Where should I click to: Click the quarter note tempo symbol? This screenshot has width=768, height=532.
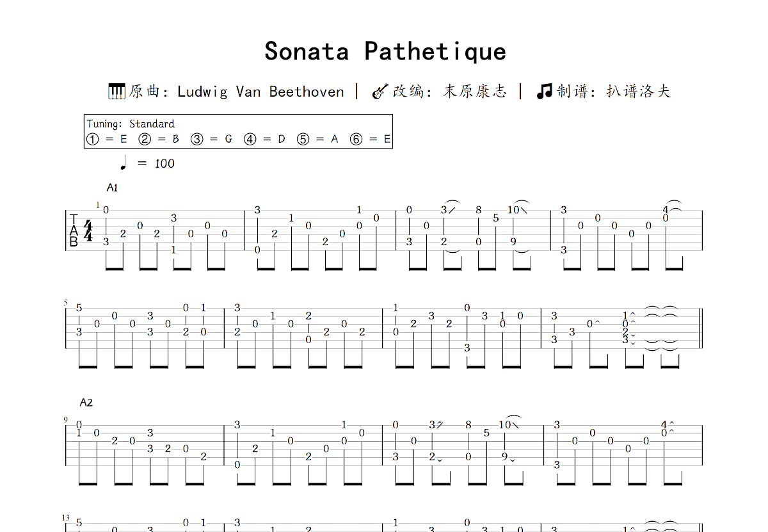(124, 163)
